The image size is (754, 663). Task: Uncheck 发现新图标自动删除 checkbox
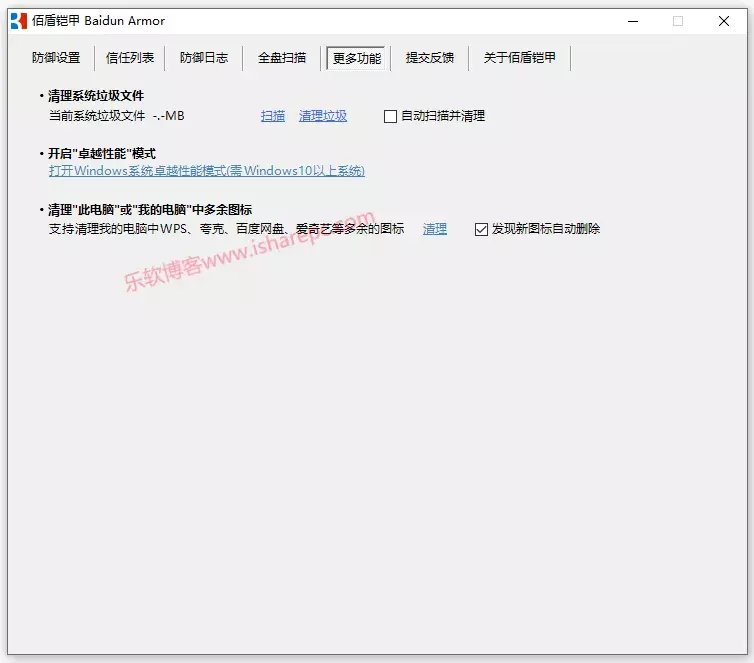481,229
